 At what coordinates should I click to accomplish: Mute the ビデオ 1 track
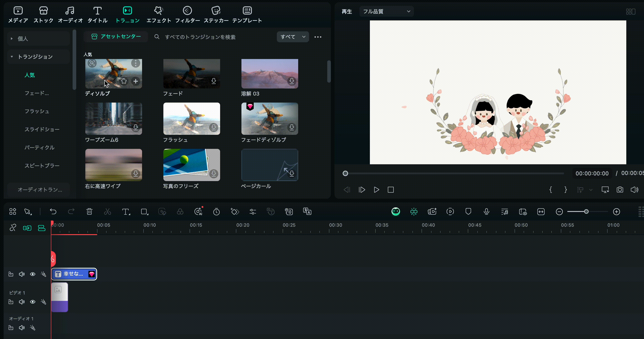coord(22,302)
